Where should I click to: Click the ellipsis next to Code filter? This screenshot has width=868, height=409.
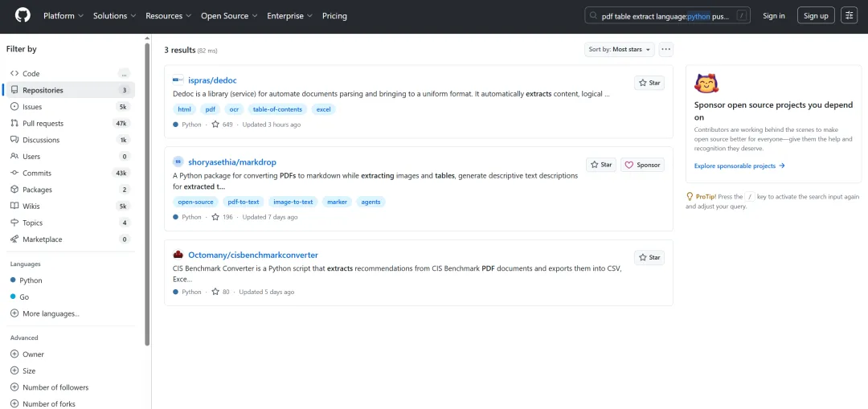tap(124, 73)
